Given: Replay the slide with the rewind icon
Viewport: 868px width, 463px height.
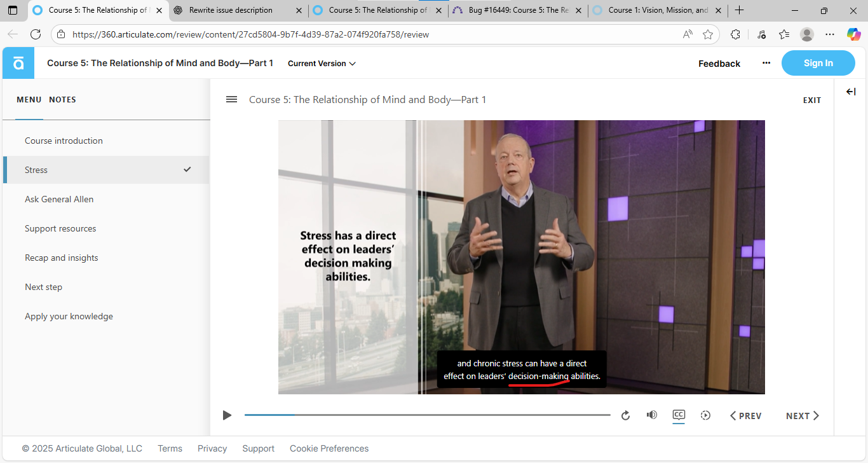Looking at the screenshot, I should point(625,415).
